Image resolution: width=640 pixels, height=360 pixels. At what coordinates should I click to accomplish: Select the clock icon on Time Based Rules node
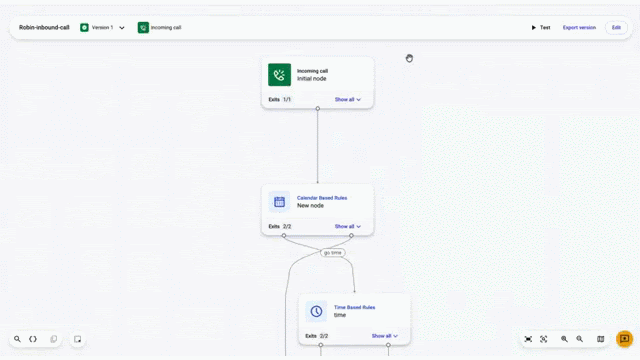click(316, 311)
